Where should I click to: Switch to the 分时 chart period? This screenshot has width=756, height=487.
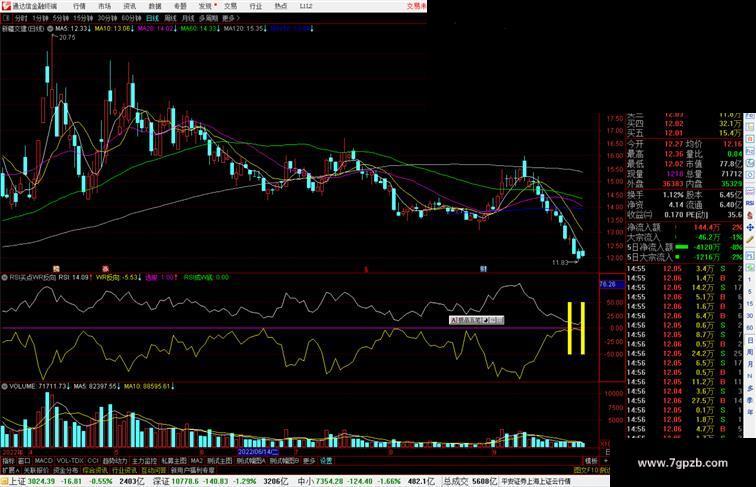coord(21,18)
